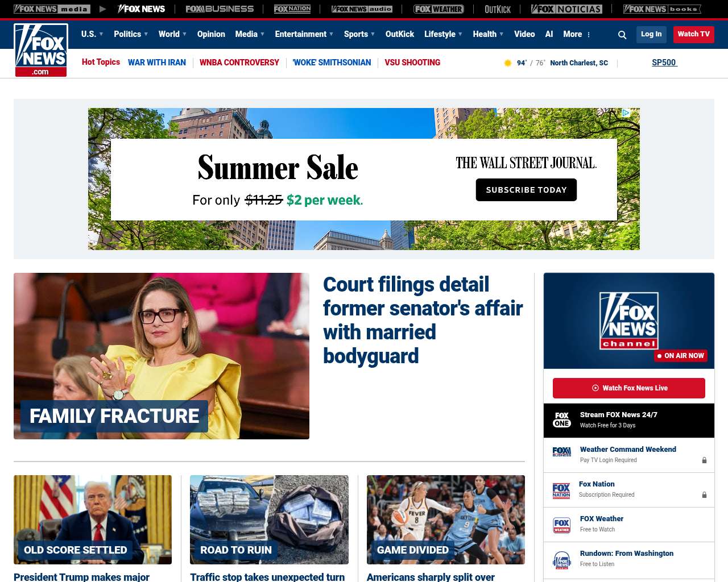This screenshot has height=582, width=728.
Task: Click the sun weather icon
Action: click(508, 63)
